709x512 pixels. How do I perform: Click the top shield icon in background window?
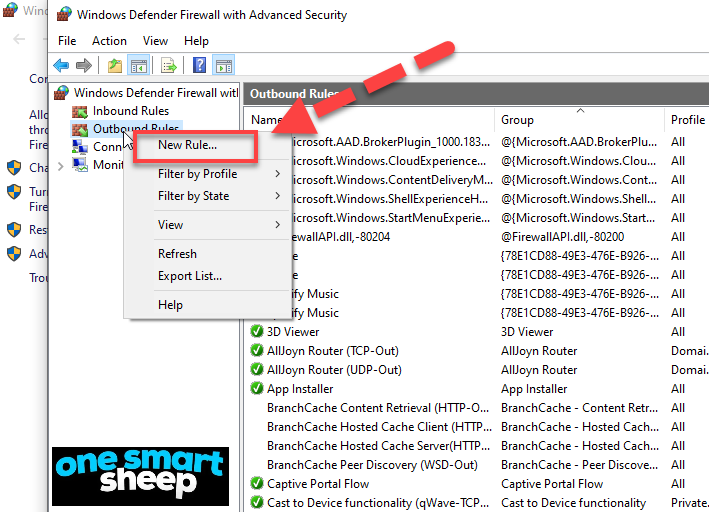14,167
